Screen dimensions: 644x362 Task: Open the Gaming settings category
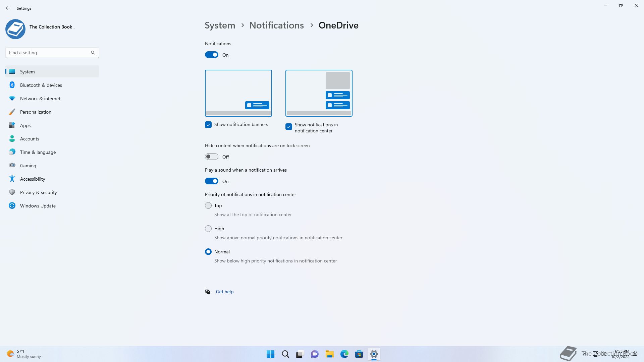click(52, 165)
